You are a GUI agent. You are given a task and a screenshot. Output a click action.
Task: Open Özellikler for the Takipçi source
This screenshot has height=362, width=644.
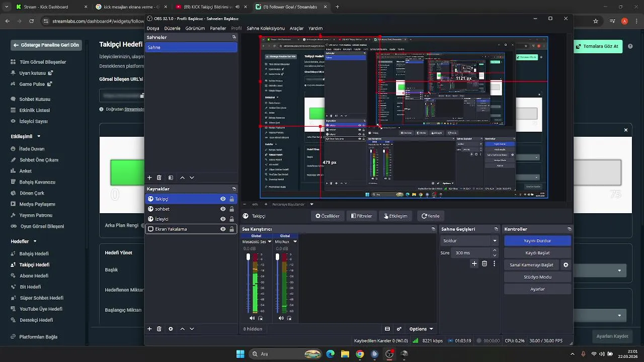point(327,216)
